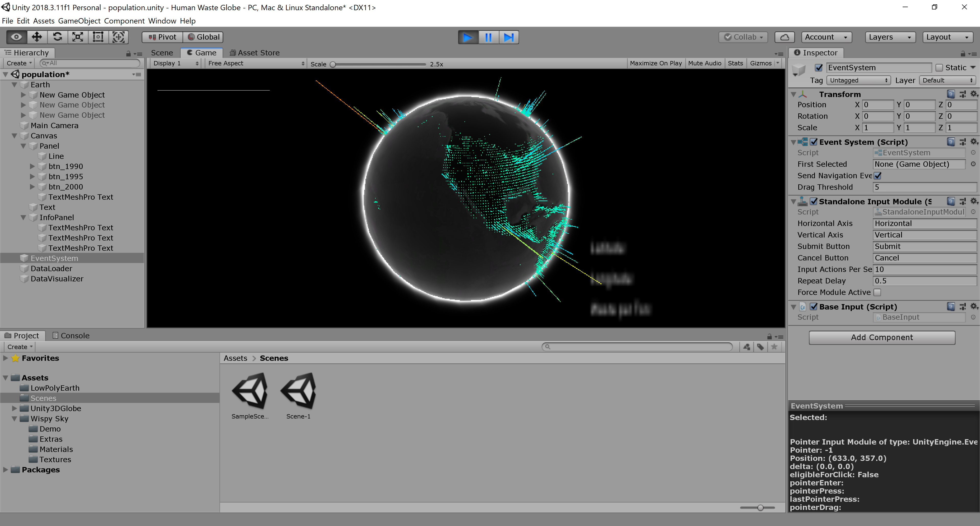
Task: Select the Hand view tool
Action: (x=16, y=37)
